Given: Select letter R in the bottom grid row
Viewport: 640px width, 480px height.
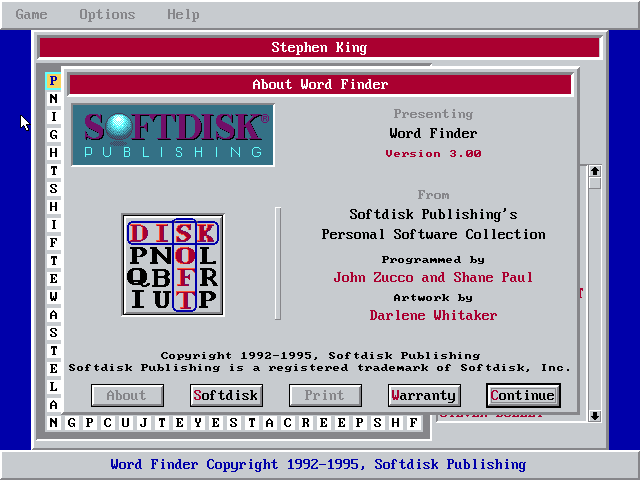Looking at the screenshot, I should pos(305,423).
